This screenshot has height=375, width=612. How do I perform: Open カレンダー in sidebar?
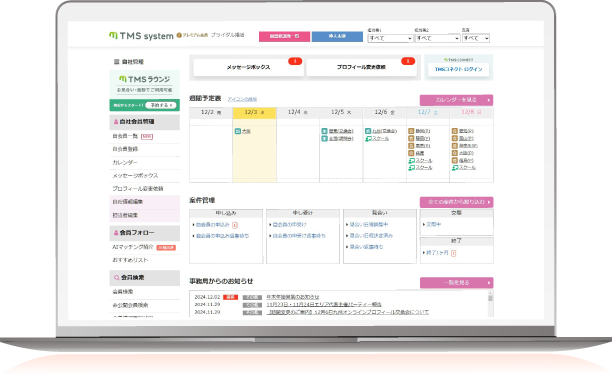(125, 162)
